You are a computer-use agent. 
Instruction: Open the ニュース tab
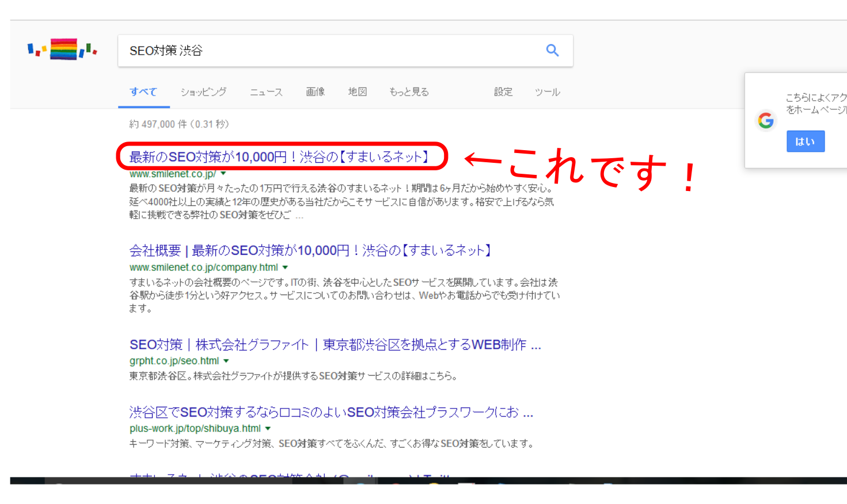click(x=266, y=92)
